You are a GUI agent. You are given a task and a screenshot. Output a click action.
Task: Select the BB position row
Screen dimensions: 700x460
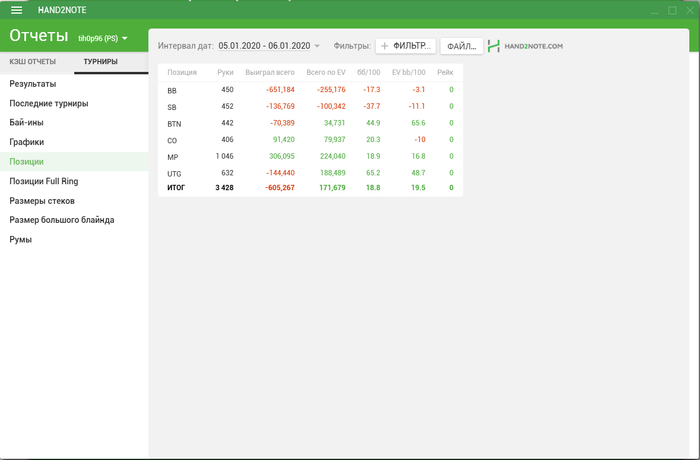coord(310,90)
